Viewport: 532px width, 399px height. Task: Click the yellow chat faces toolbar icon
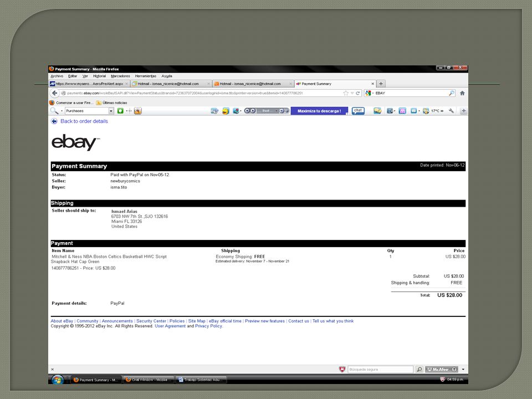pyautogui.click(x=377, y=111)
